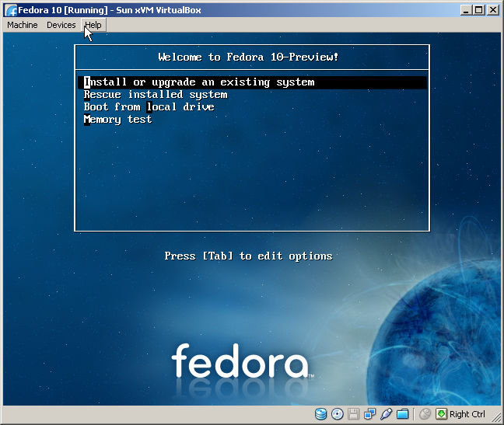Minimize the VirtualBox window
Image resolution: width=504 pixels, height=425 pixels.
pyautogui.click(x=466, y=10)
